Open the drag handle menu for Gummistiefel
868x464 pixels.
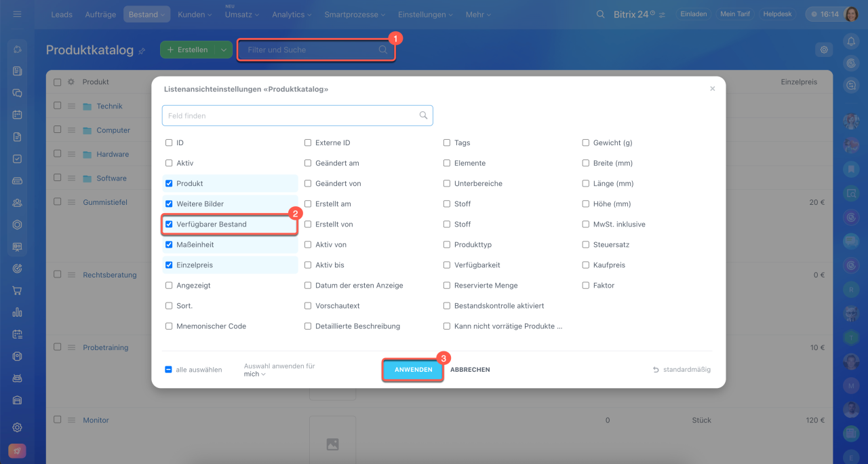(x=71, y=202)
